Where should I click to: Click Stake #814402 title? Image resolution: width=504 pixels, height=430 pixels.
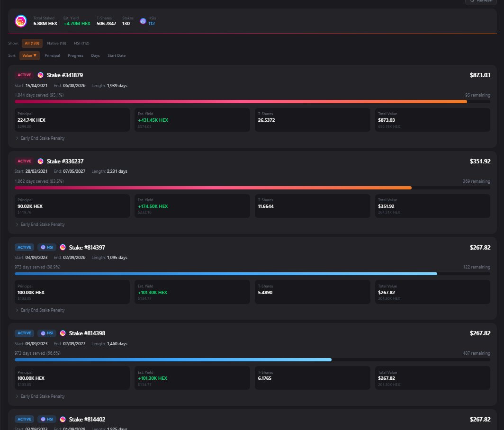coord(87,420)
